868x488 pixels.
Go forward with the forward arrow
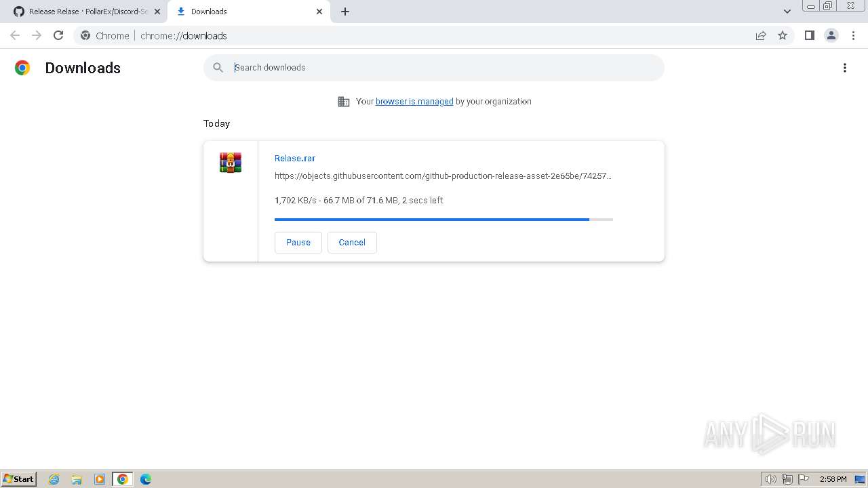37,35
